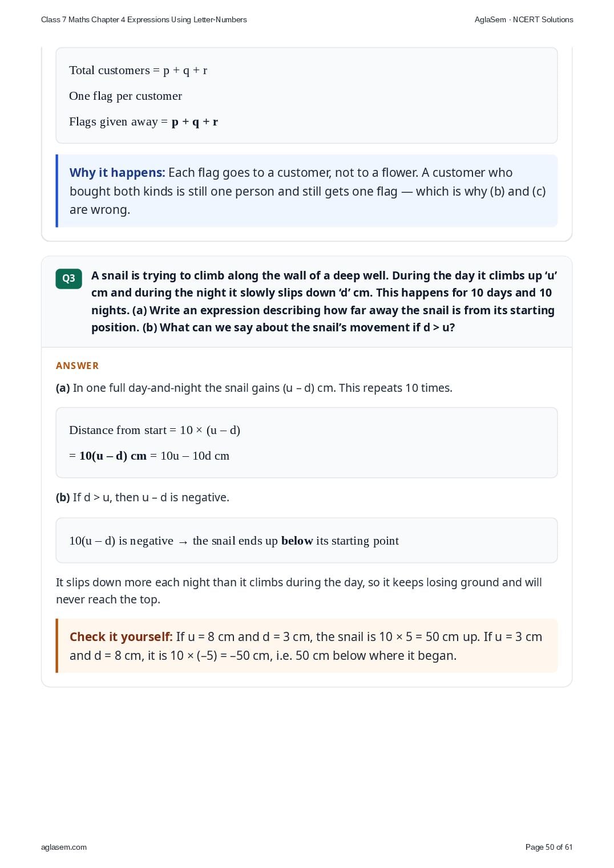Screen dimensions: 614x868
Task: Click the green Q3 question badge
Action: tap(68, 278)
